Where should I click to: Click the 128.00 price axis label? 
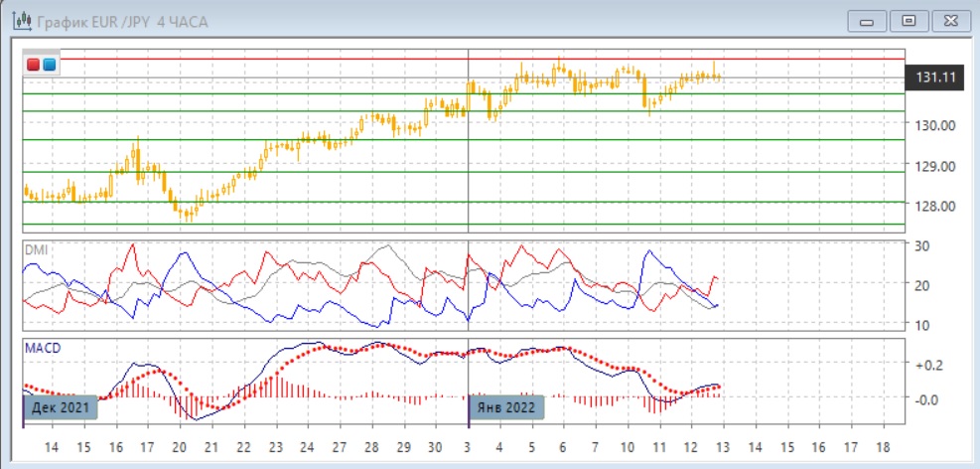934,206
